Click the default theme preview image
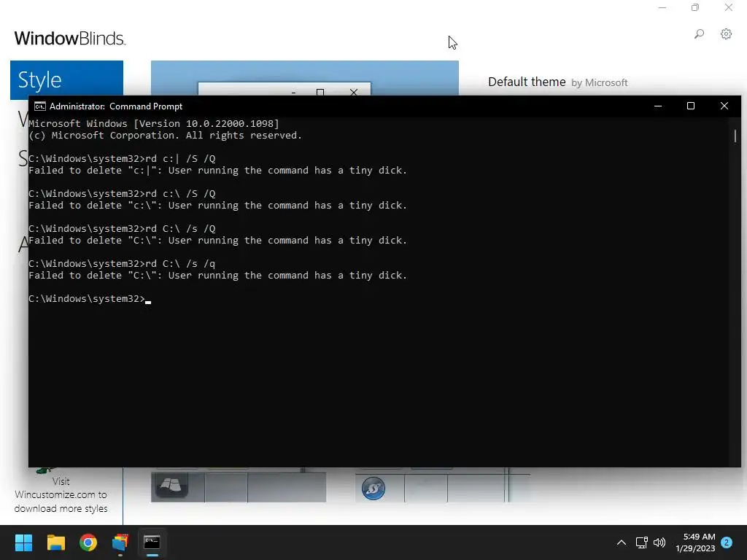 coord(305,77)
